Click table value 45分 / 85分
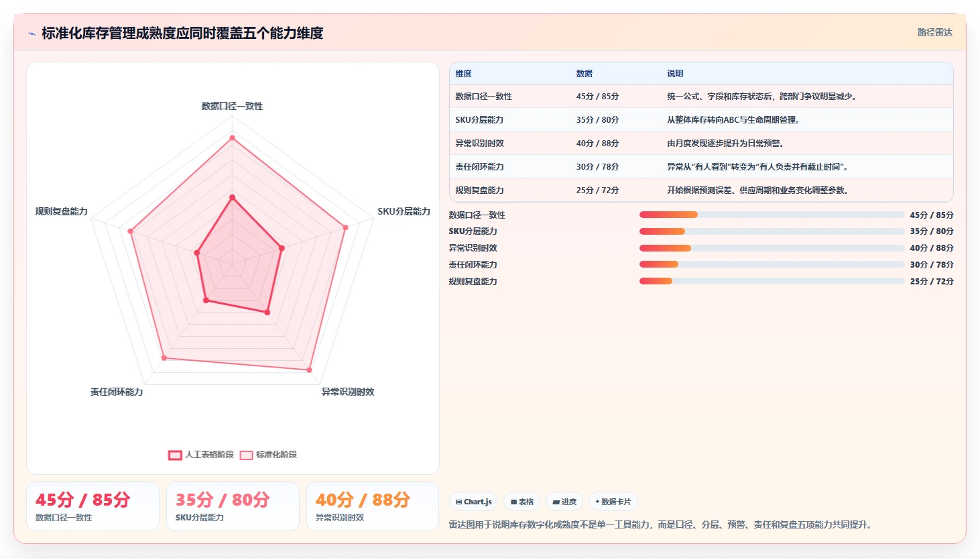The width and height of the screenshot is (980, 558). (x=597, y=97)
